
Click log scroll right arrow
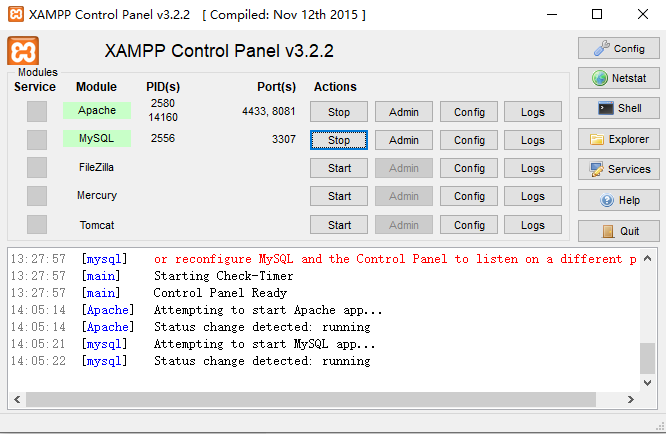tap(631, 399)
